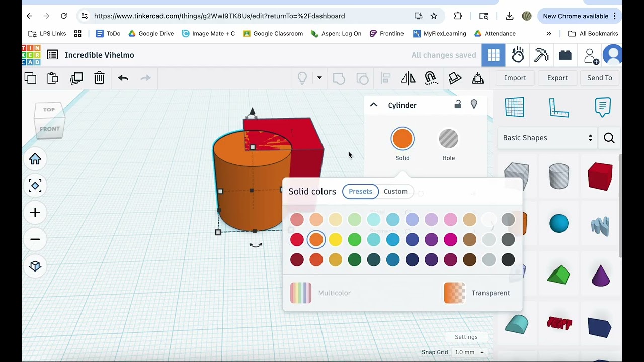This screenshot has width=644, height=362.
Task: Reload the page in Chrome
Action: [64, 16]
